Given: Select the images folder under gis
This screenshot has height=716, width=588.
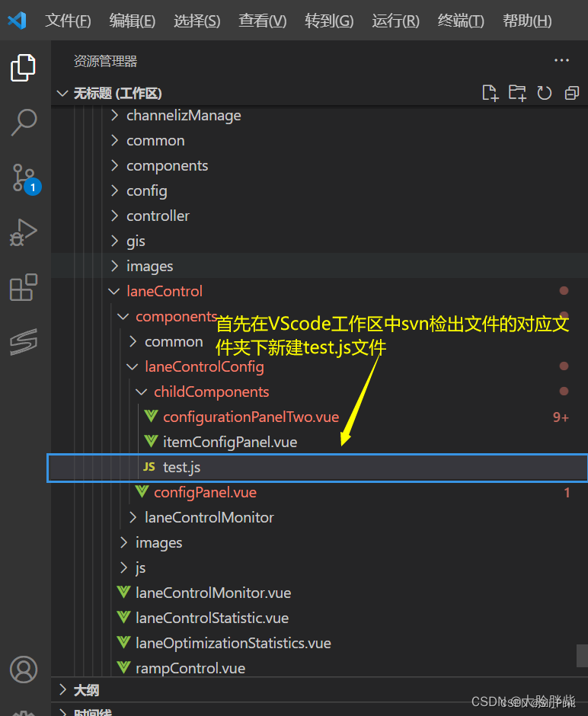Looking at the screenshot, I should click(318, 267).
